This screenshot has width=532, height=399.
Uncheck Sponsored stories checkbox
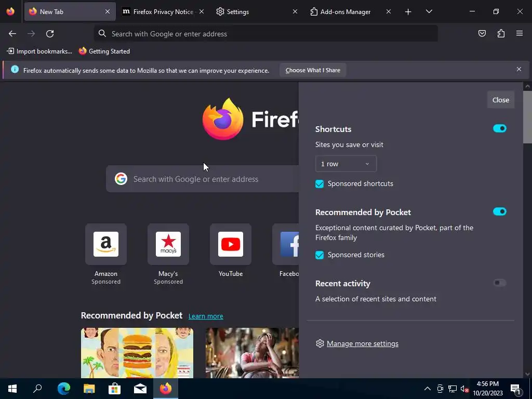pyautogui.click(x=320, y=255)
